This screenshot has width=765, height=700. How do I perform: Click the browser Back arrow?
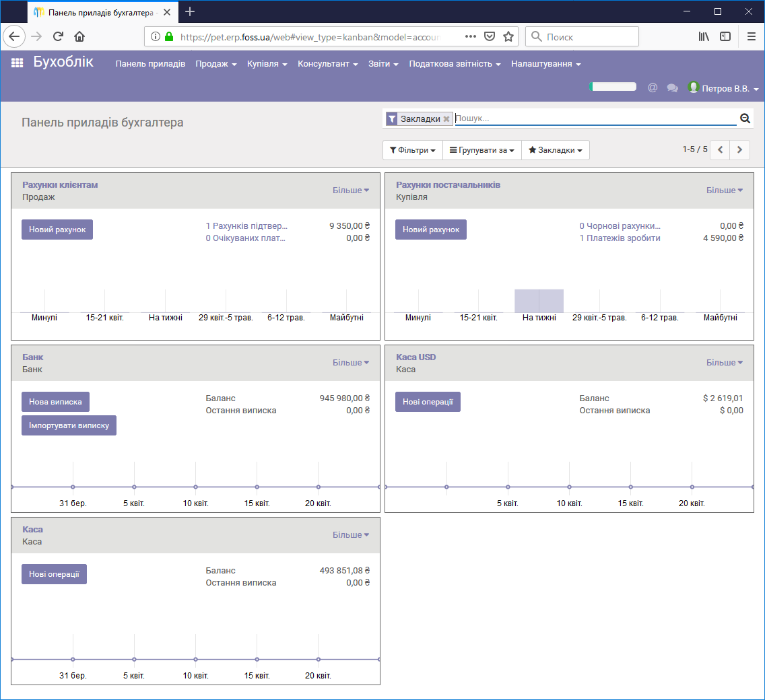(x=14, y=36)
